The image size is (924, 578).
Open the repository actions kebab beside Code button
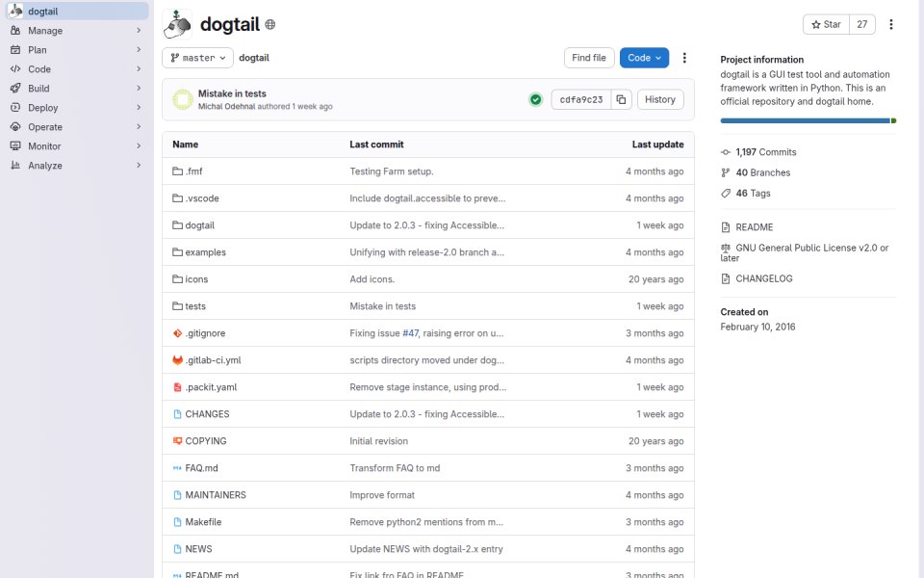[x=684, y=58]
